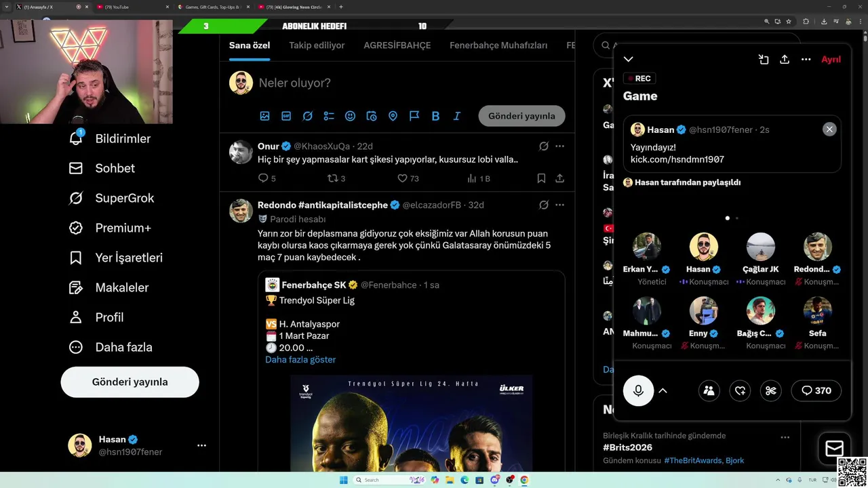This screenshot has height=488, width=868.
Task: Open a new browser tab
Action: tap(340, 7)
